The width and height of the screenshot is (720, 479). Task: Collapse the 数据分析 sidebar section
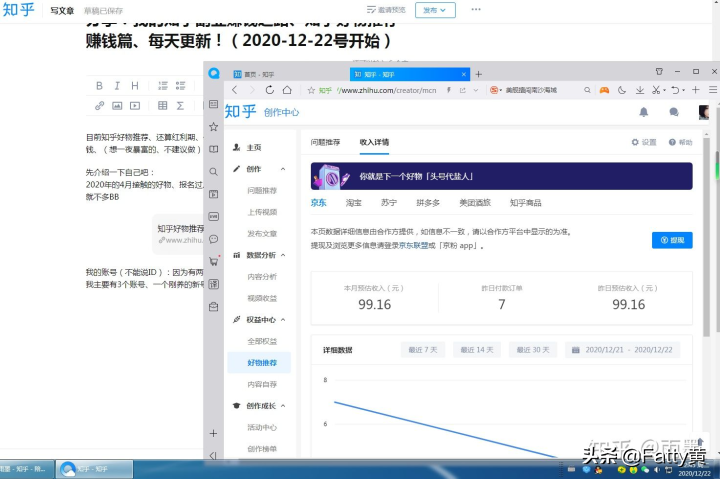pyautogui.click(x=283, y=255)
